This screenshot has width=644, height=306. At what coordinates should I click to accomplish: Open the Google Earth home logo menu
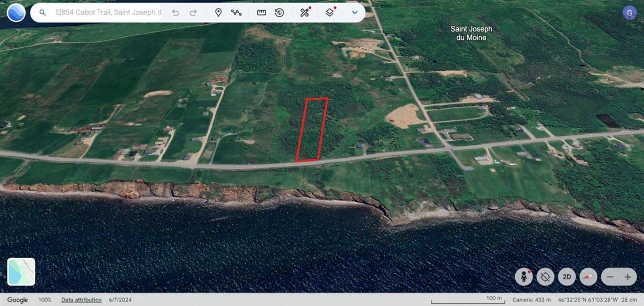point(16,12)
